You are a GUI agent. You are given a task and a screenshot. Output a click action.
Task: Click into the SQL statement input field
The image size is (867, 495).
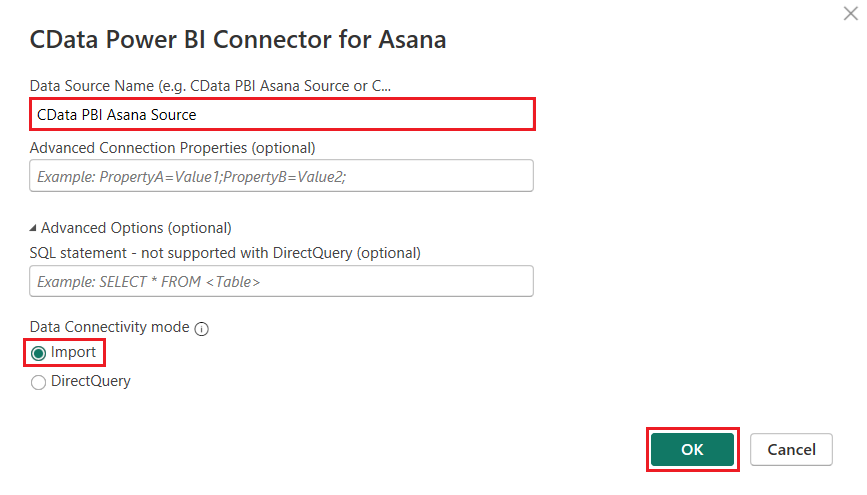click(x=281, y=281)
